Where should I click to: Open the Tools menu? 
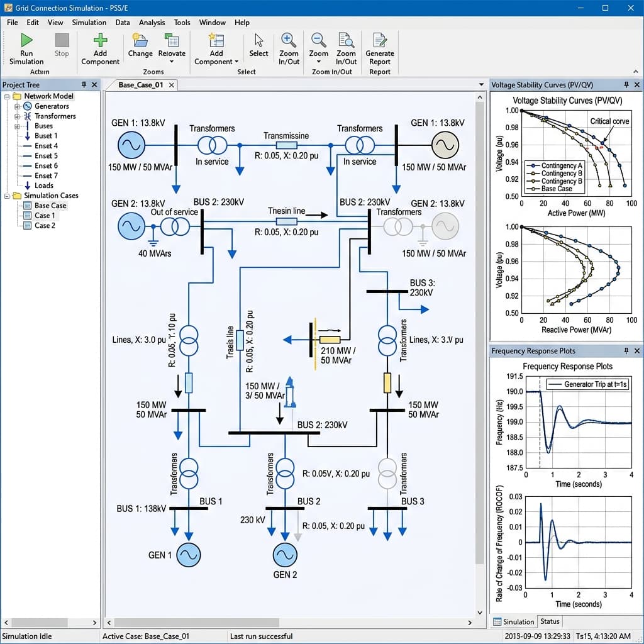[x=182, y=23]
